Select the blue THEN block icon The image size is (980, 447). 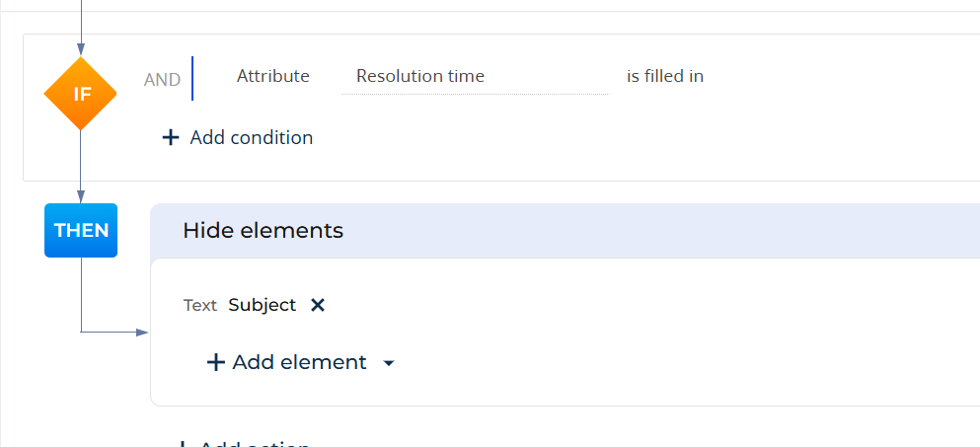tap(81, 230)
